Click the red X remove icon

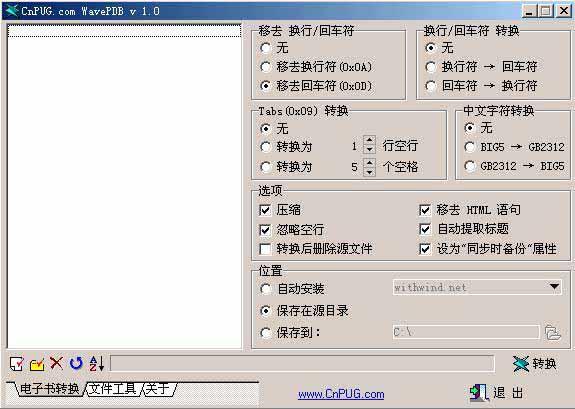point(56,363)
